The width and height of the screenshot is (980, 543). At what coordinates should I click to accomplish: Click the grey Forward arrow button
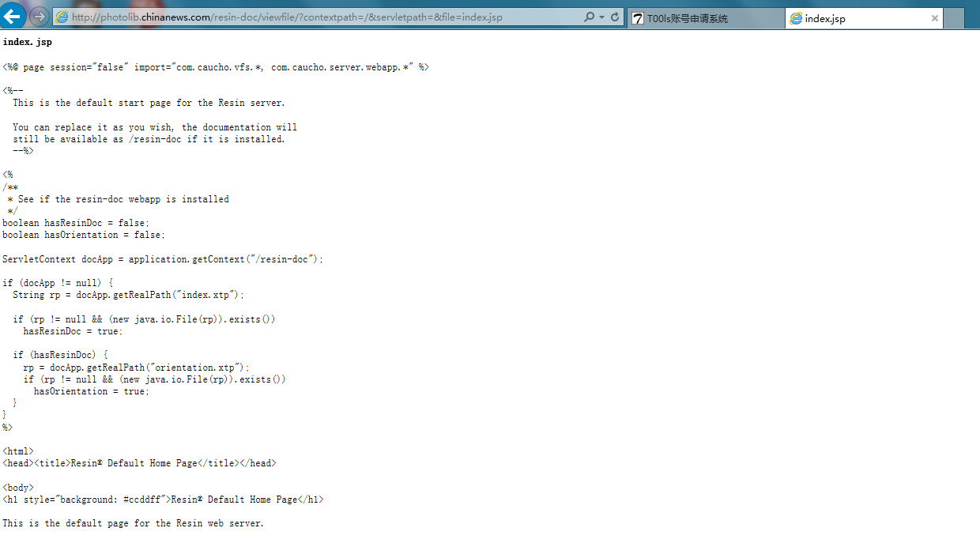38,17
